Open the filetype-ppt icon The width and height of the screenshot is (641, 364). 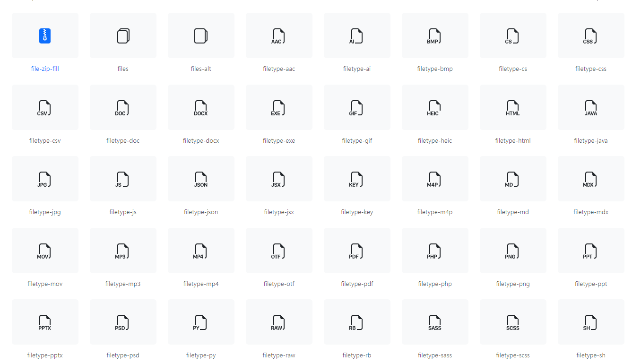591,251
